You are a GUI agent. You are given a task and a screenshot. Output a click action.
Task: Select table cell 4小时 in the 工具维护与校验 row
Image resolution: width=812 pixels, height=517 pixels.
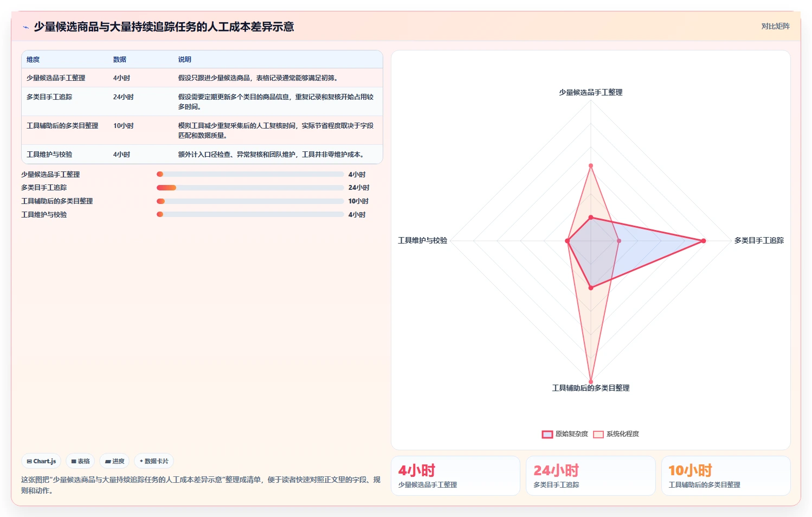point(121,155)
